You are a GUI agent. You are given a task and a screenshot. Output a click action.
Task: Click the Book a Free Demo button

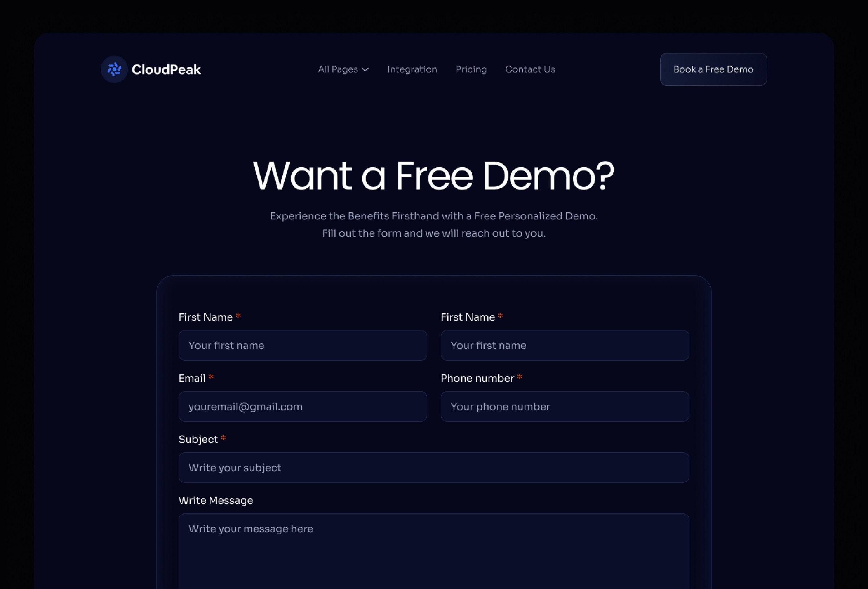tap(713, 69)
